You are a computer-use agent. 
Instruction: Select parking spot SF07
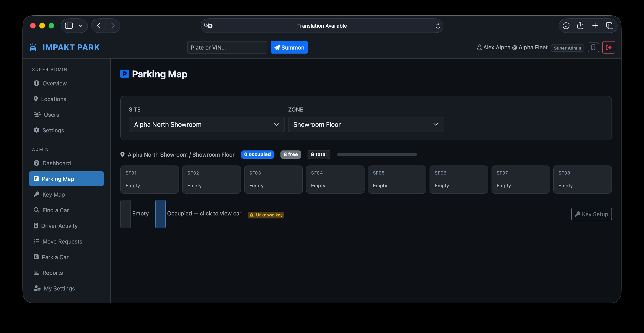pyautogui.click(x=520, y=180)
